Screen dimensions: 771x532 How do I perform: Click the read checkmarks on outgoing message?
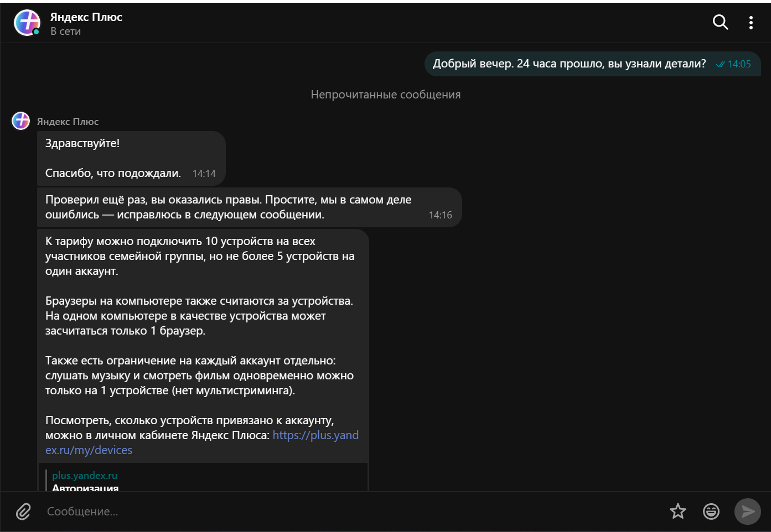(721, 64)
